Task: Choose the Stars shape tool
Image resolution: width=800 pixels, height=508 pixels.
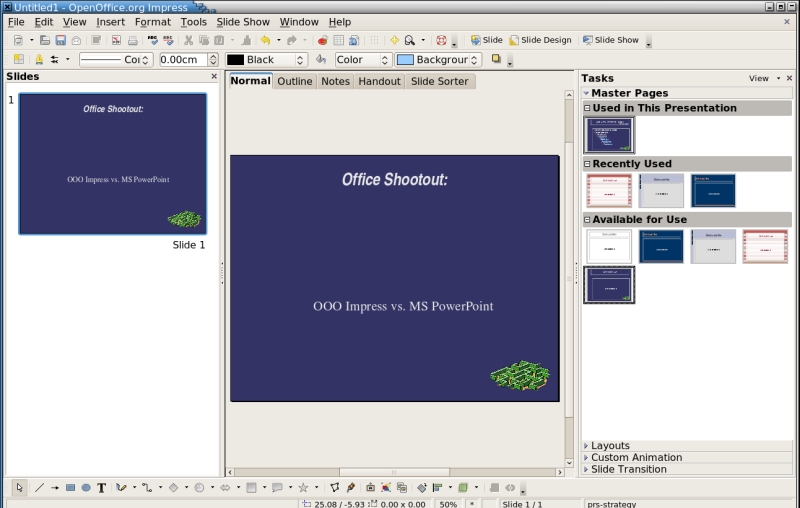Action: coord(303,488)
